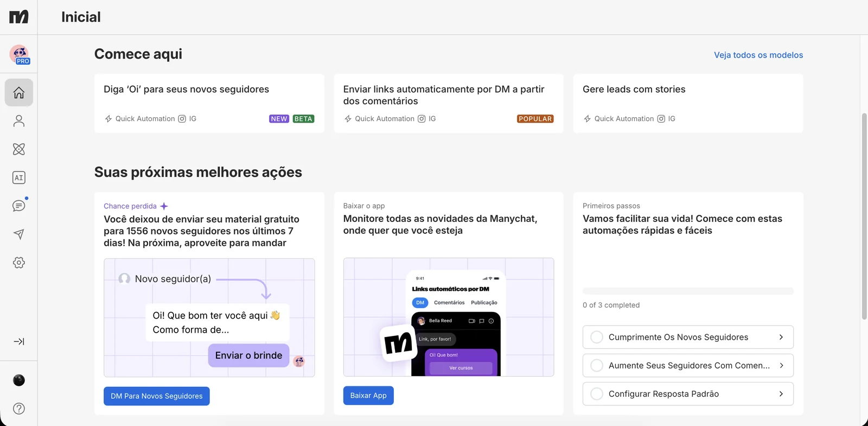The height and width of the screenshot is (426, 868).
Task: Expand sidebar using arrow icon
Action: coord(19,341)
